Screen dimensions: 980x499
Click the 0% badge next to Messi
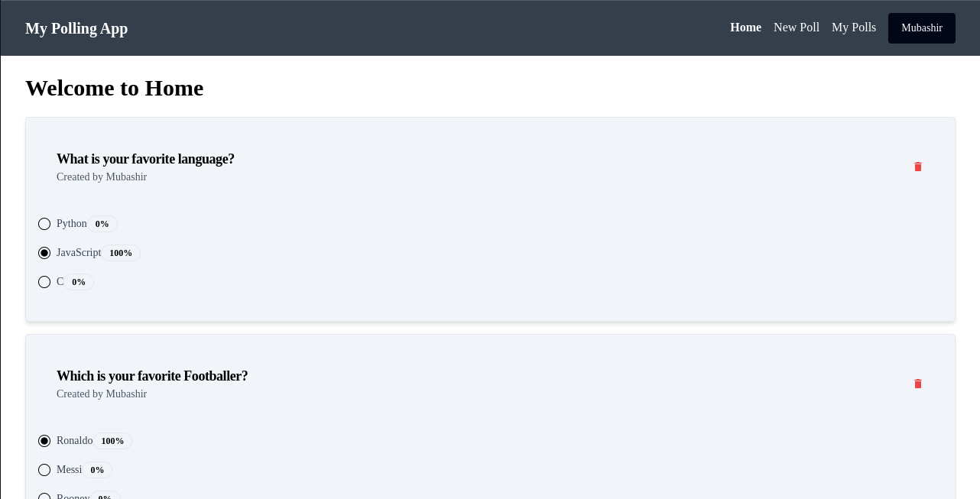(x=97, y=470)
